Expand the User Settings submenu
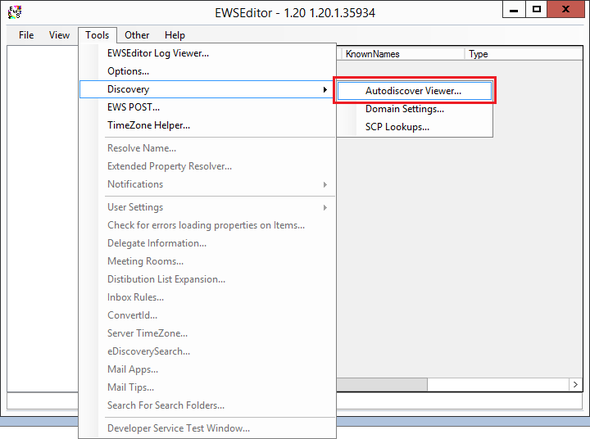This screenshot has height=439, width=590. [208, 207]
